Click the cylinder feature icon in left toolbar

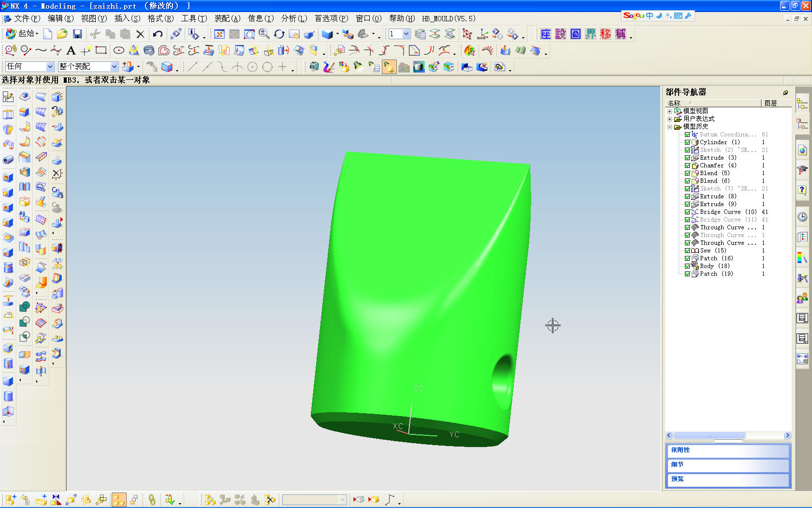[x=8, y=396]
